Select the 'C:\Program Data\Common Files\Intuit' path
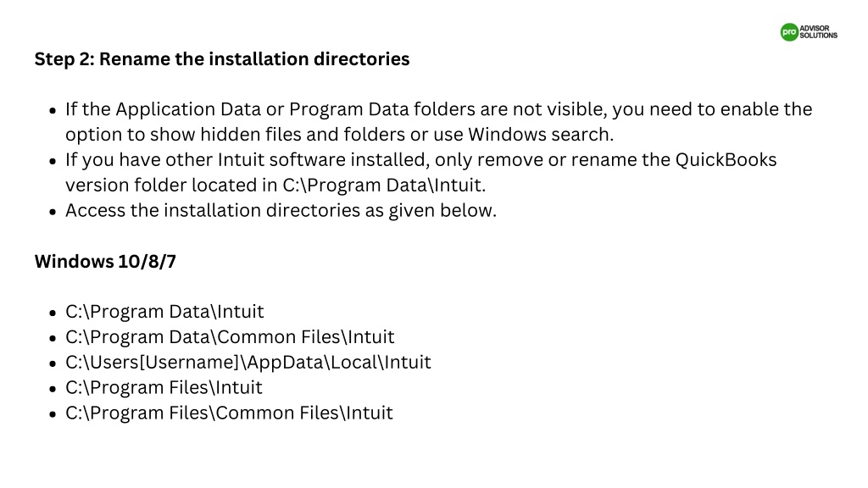The height and width of the screenshot is (488, 868). point(230,337)
